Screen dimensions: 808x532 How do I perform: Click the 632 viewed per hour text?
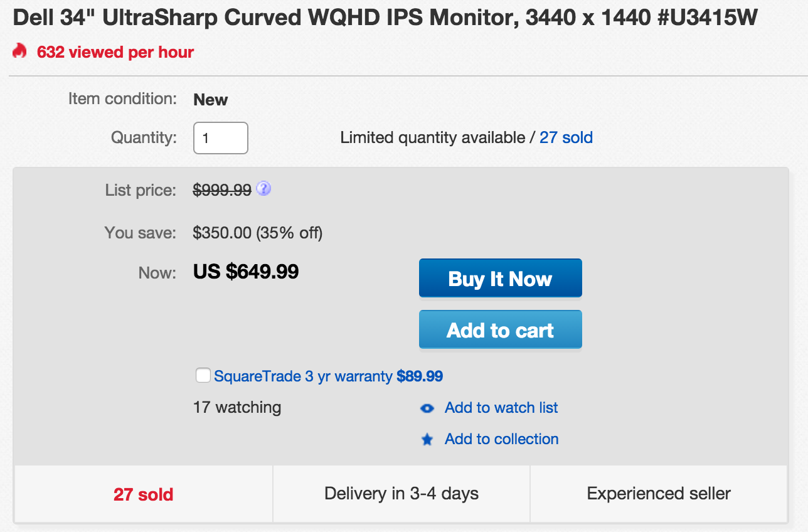coord(115,52)
